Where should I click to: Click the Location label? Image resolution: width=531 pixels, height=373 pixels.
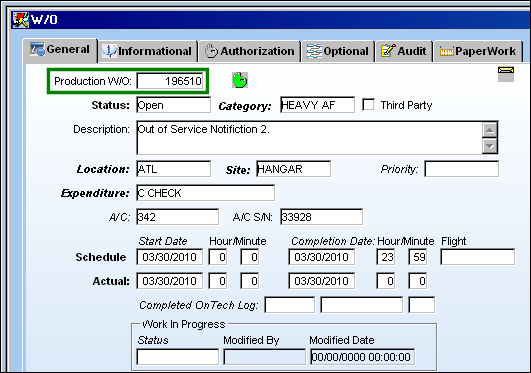(x=103, y=169)
